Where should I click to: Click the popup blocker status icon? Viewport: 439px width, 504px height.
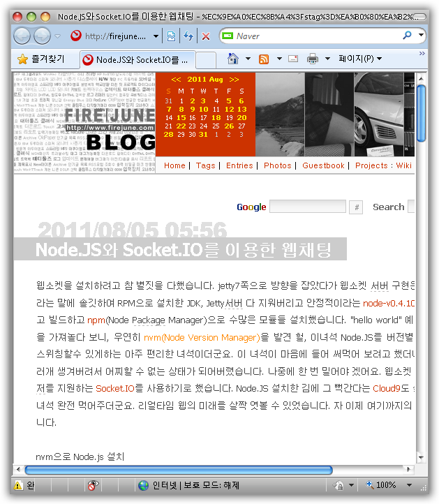tap(94, 485)
